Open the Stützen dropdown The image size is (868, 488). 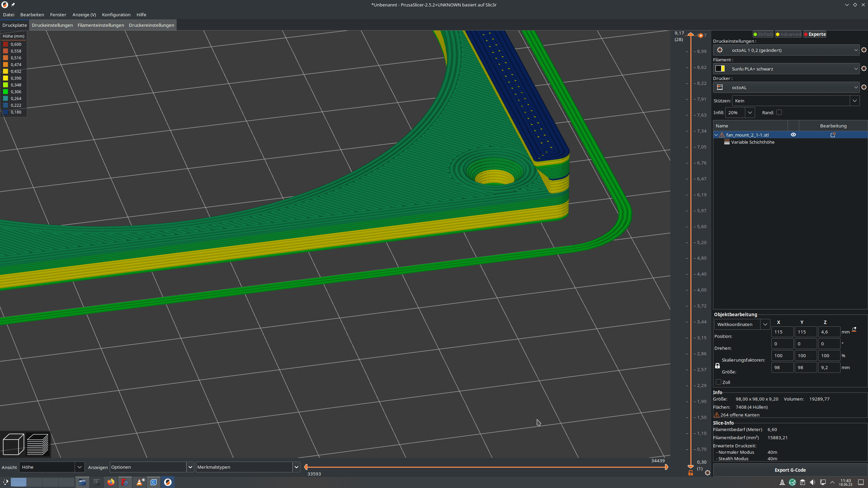854,101
